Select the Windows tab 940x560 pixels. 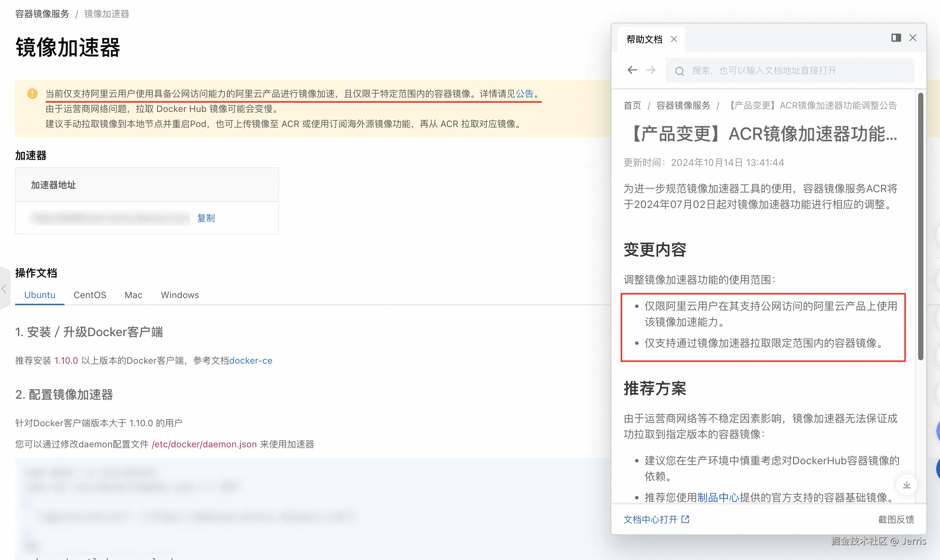(180, 295)
